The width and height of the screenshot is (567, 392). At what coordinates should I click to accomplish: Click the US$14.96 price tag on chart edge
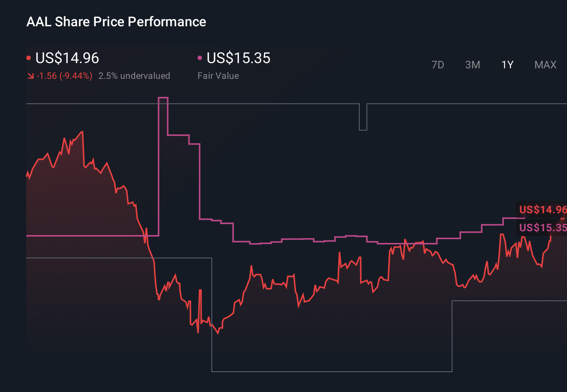click(x=542, y=210)
